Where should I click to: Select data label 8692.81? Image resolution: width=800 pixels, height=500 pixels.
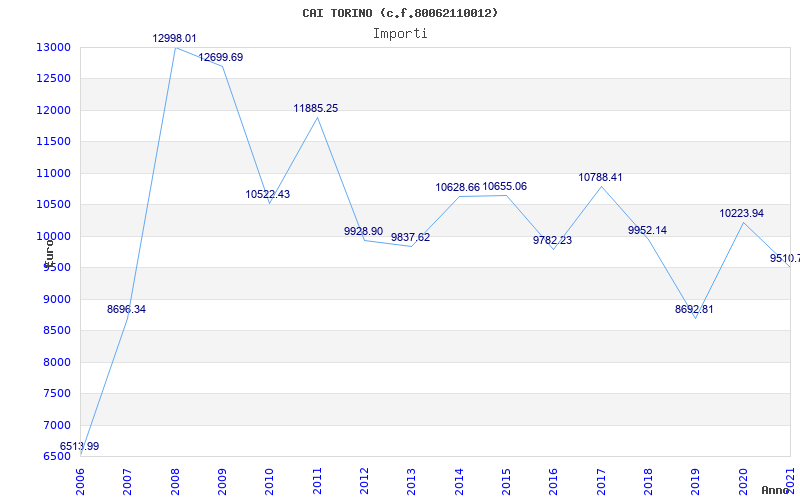coord(694,309)
